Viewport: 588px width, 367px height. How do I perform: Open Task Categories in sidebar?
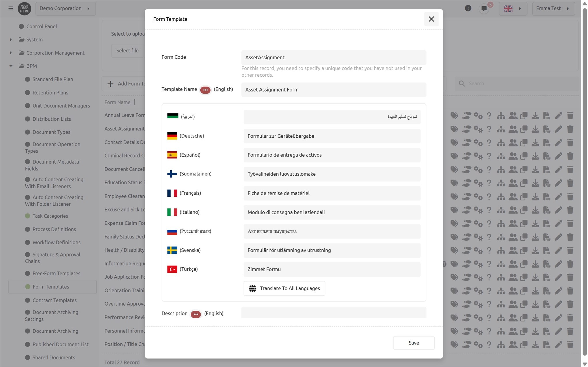50,216
